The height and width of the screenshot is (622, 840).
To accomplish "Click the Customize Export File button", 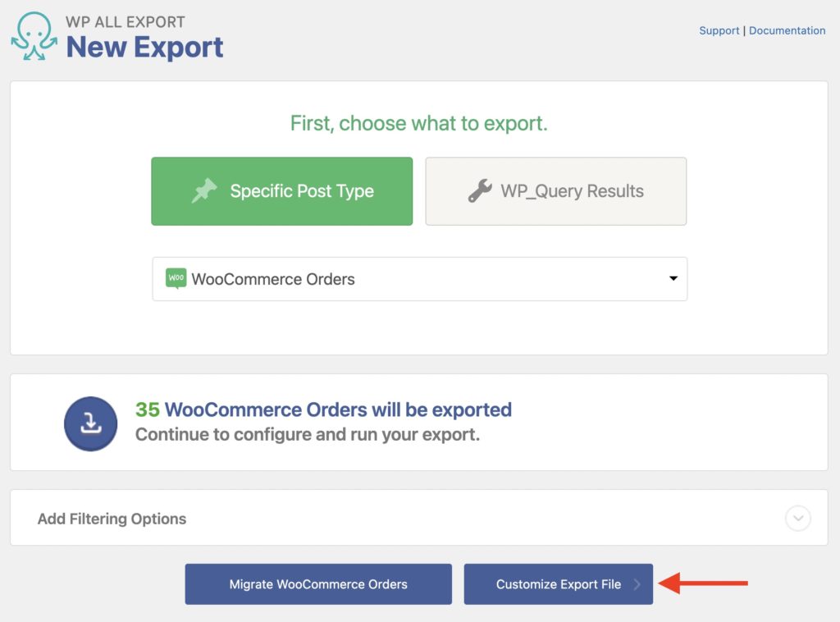I will [x=558, y=584].
